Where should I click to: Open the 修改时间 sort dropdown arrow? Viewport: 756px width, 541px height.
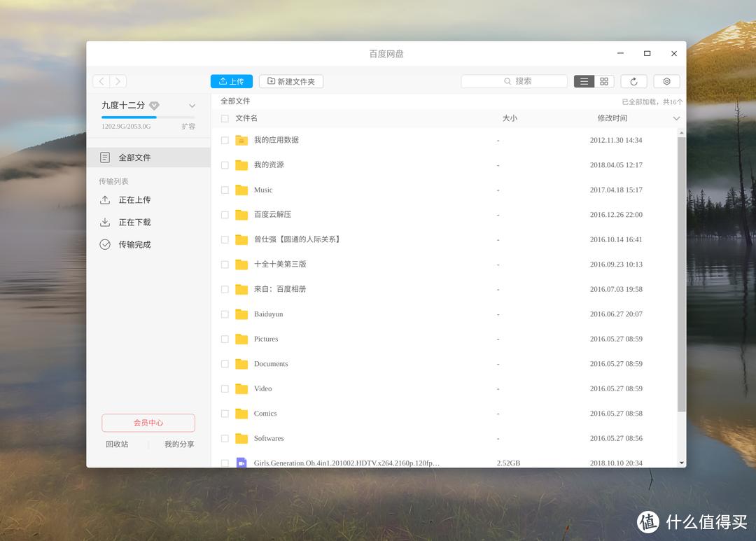[x=675, y=118]
